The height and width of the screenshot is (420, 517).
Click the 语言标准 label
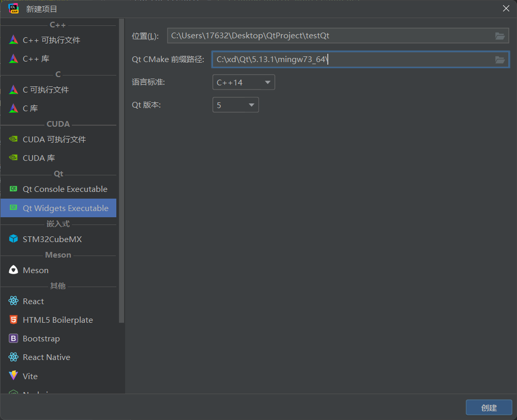(148, 82)
